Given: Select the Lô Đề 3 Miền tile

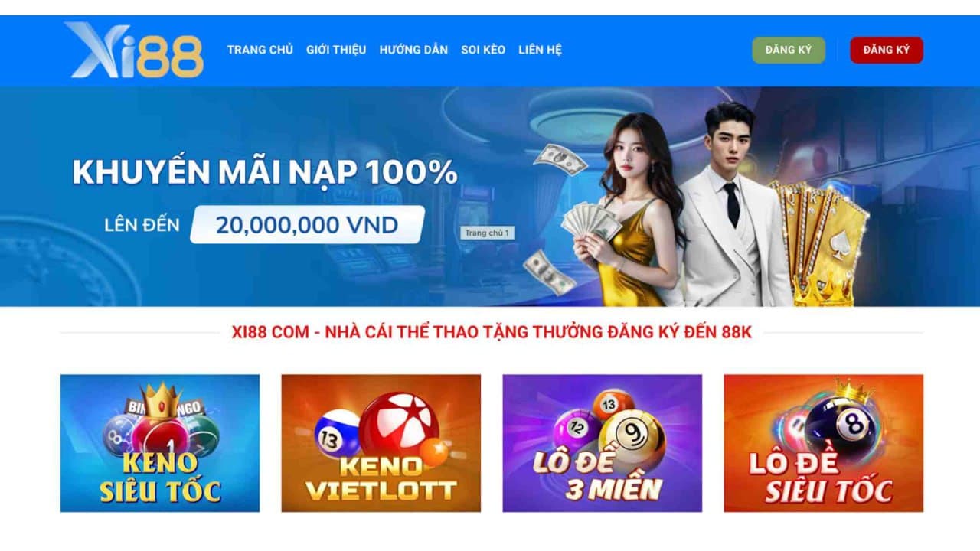Looking at the screenshot, I should coord(603,443).
